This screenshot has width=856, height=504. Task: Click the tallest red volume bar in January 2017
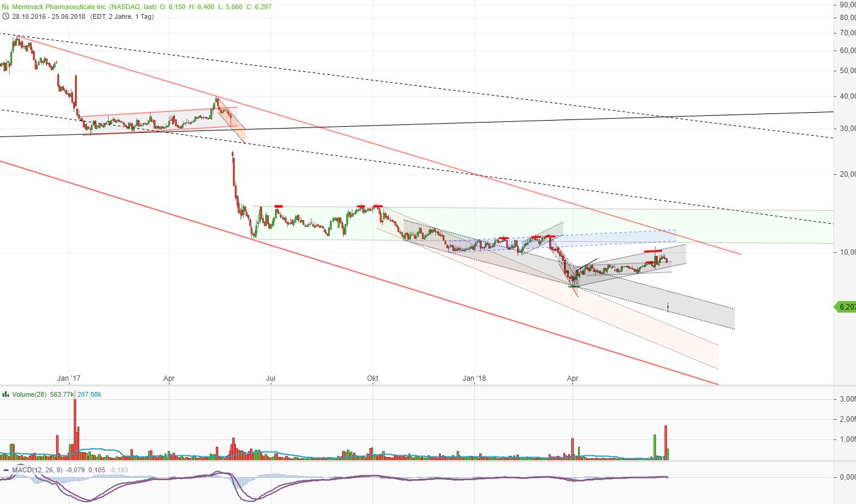click(x=74, y=427)
